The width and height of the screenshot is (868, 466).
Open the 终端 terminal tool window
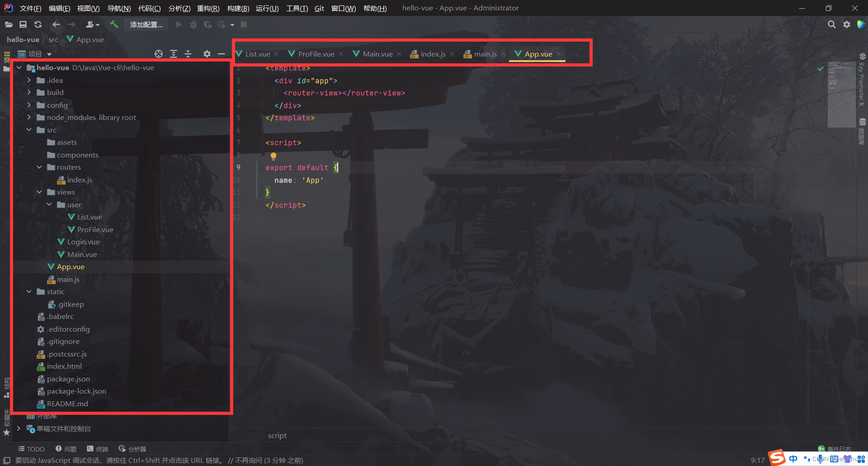(x=98, y=449)
